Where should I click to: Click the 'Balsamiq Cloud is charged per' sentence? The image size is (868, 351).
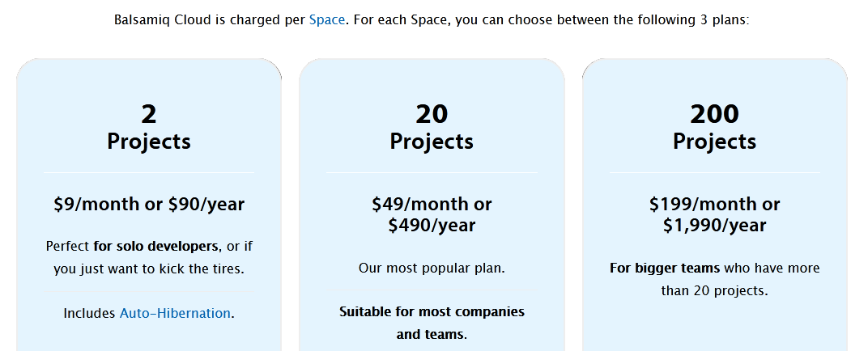pyautogui.click(x=210, y=20)
